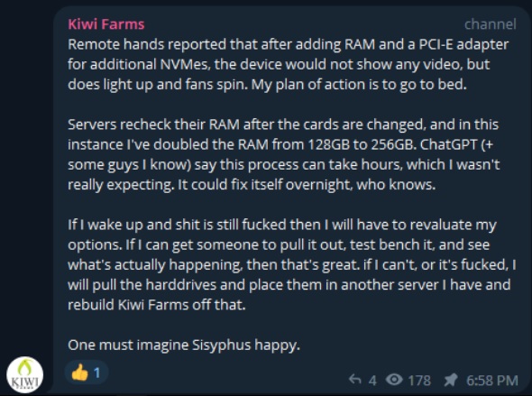Image resolution: width=532 pixels, height=396 pixels.
Task: Open the Kiwi Farms sender name
Action: (x=106, y=24)
